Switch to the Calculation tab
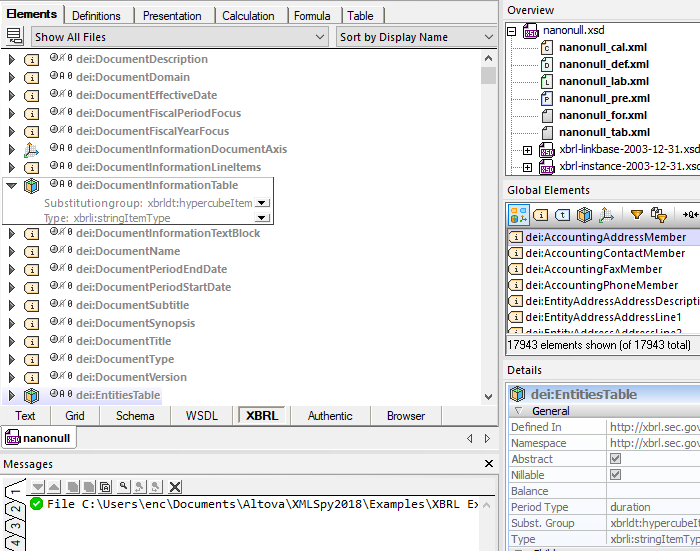This screenshot has height=551, width=700. pyautogui.click(x=248, y=15)
